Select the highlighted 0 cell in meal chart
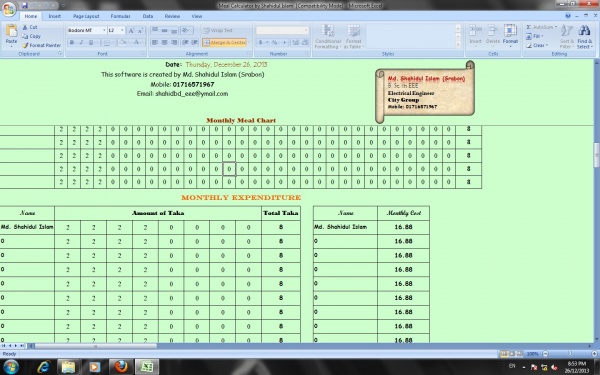600x375 pixels. click(x=229, y=169)
